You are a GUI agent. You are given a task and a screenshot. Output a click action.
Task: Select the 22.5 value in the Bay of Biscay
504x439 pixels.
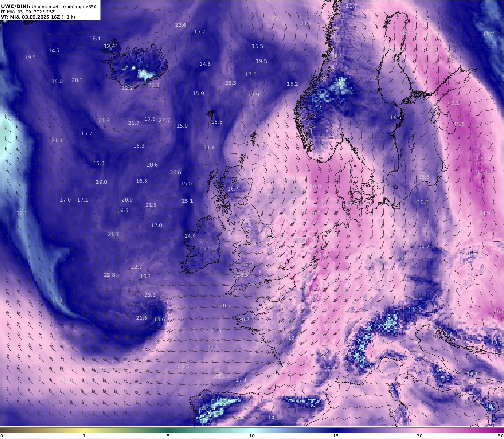pos(213,348)
